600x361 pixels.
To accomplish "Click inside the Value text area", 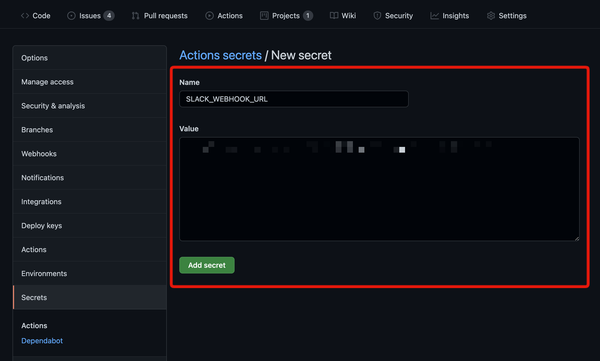I will (x=379, y=189).
